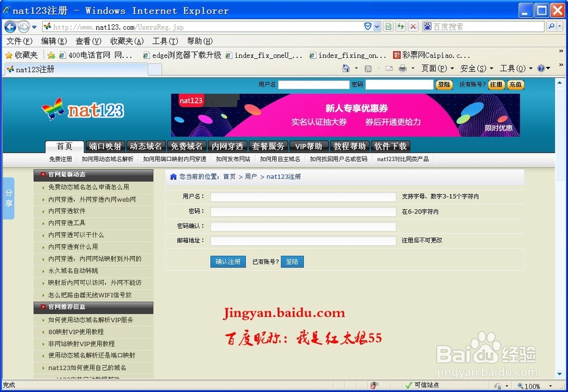Open a new blank tab
This screenshot has height=392, width=568.
pyautogui.click(x=155, y=70)
